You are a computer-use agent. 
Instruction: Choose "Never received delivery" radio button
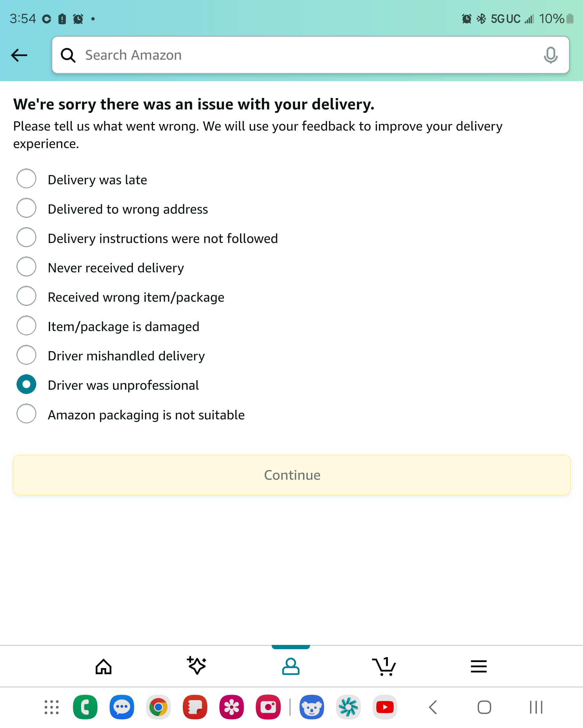26,267
